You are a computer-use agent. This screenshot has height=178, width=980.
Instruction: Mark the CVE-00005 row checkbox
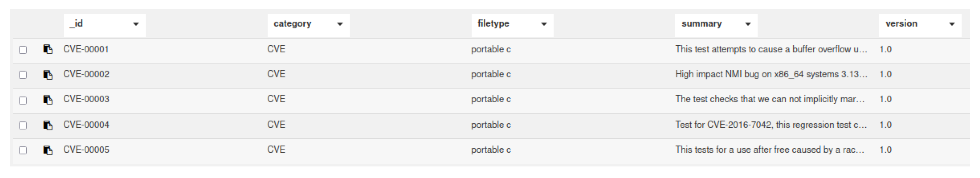[x=23, y=151]
